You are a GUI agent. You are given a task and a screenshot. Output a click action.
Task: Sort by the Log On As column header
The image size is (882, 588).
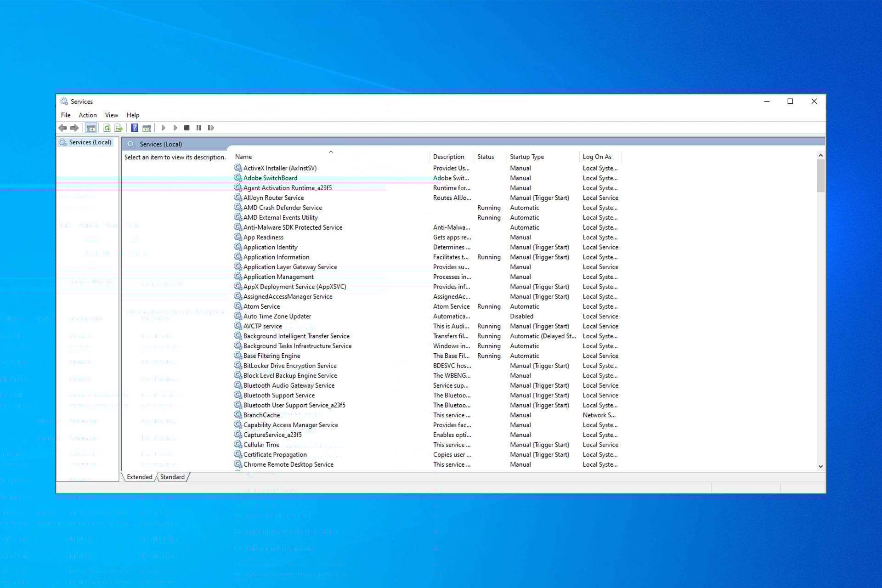(x=600, y=157)
